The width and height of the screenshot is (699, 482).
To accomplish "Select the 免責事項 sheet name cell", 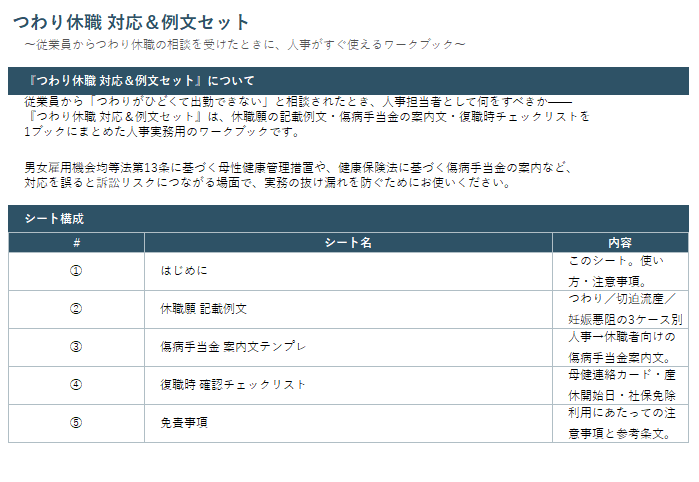I will click(348, 423).
